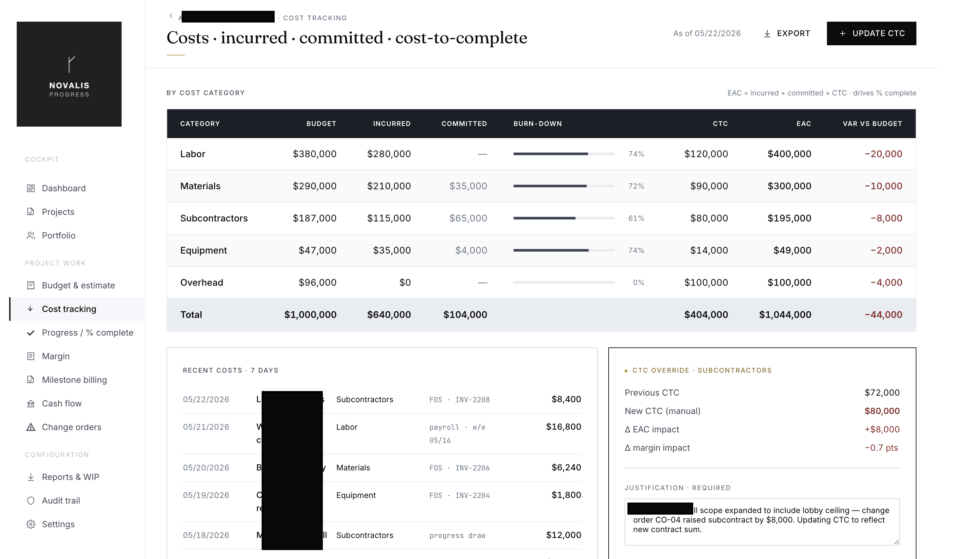
Task: Click the Budget & estimate icon
Action: tap(31, 285)
